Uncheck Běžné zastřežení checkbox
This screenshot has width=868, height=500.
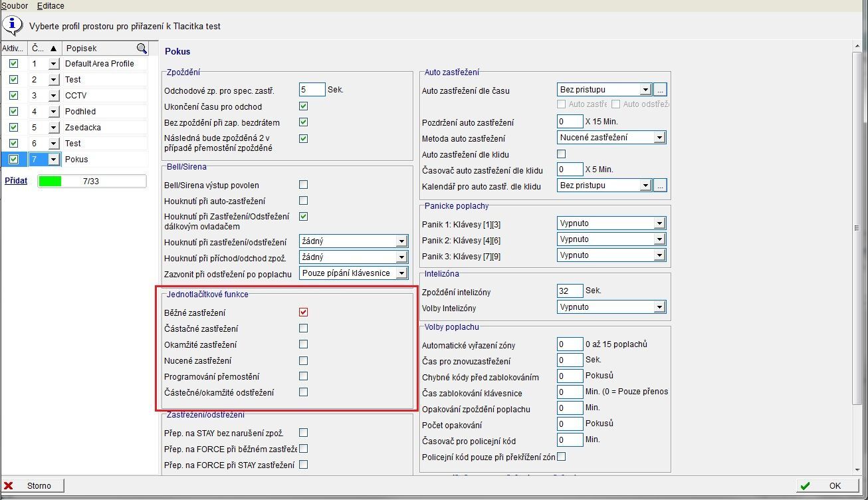pyautogui.click(x=303, y=312)
